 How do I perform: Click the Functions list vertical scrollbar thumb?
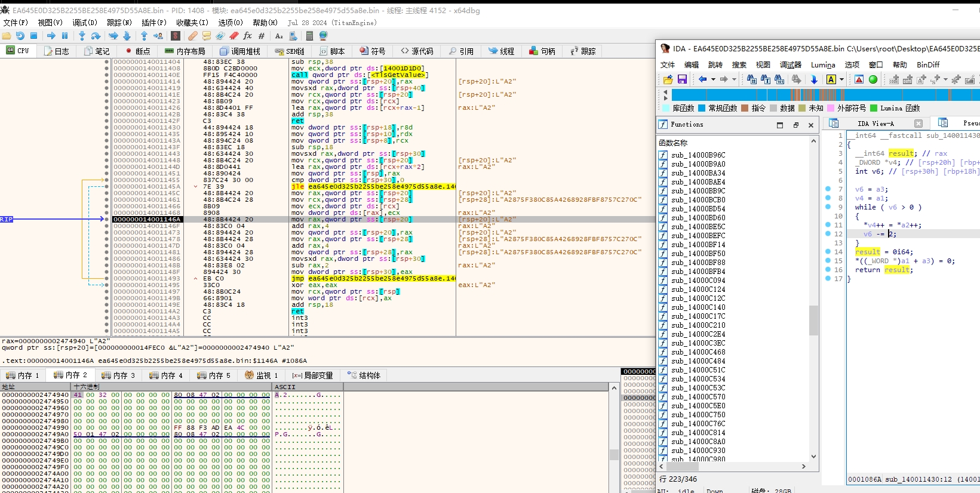pos(813,321)
